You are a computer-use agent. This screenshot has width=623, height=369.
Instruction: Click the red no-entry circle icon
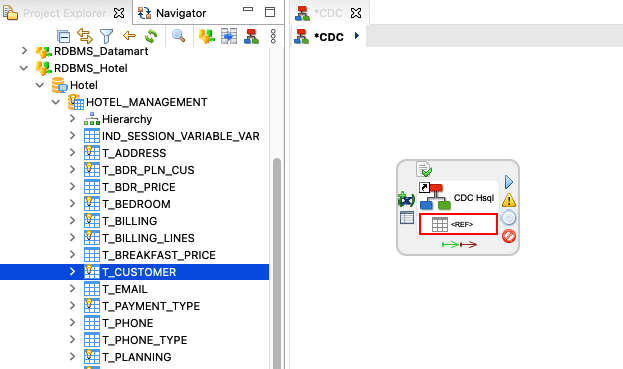509,236
